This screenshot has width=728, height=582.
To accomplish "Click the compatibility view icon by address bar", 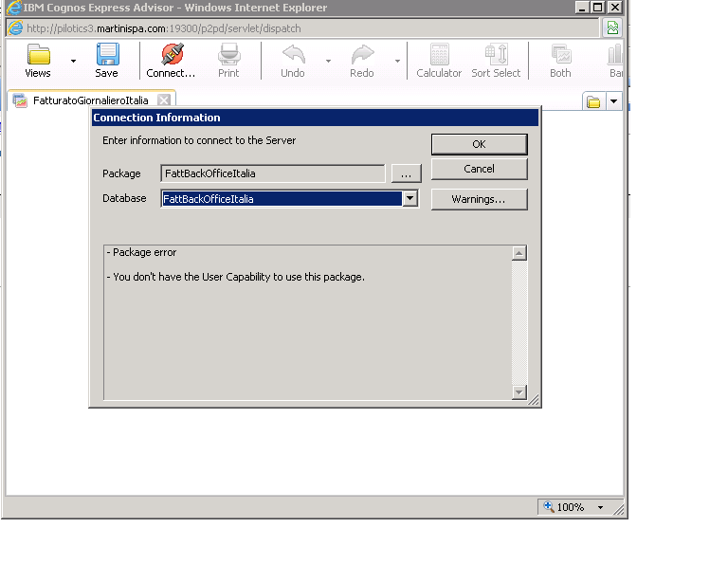I will point(612,28).
